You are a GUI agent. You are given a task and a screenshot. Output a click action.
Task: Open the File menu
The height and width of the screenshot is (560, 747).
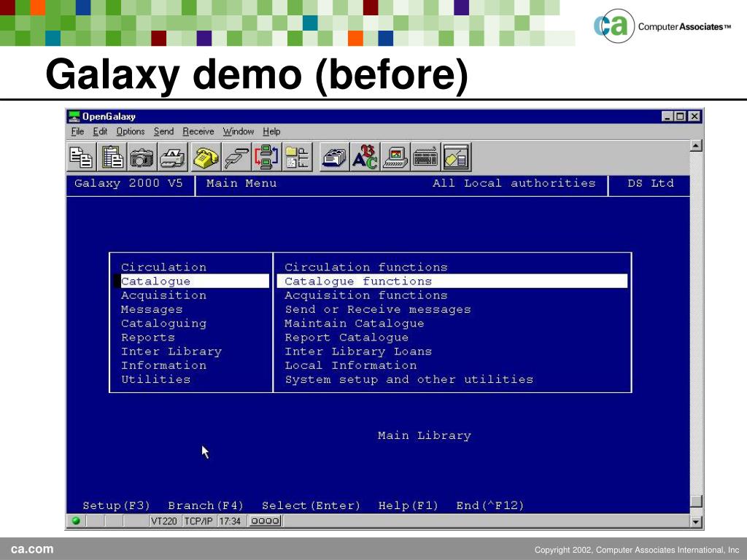(x=77, y=131)
